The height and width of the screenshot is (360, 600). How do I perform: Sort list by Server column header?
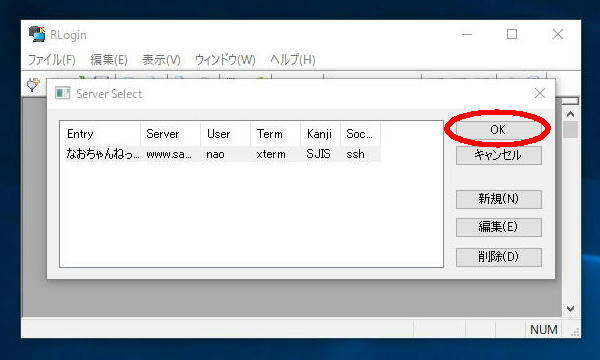click(170, 134)
